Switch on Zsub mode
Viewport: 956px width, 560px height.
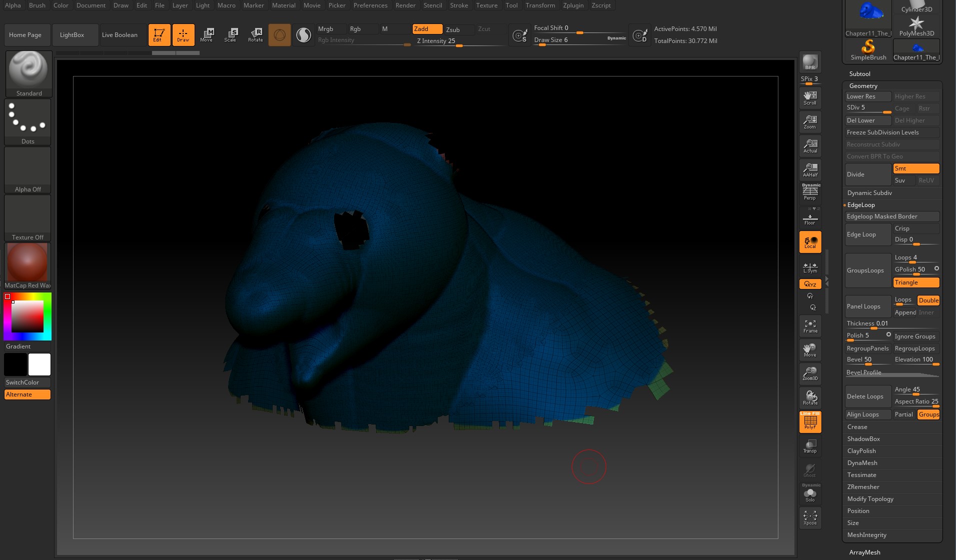[x=458, y=29]
